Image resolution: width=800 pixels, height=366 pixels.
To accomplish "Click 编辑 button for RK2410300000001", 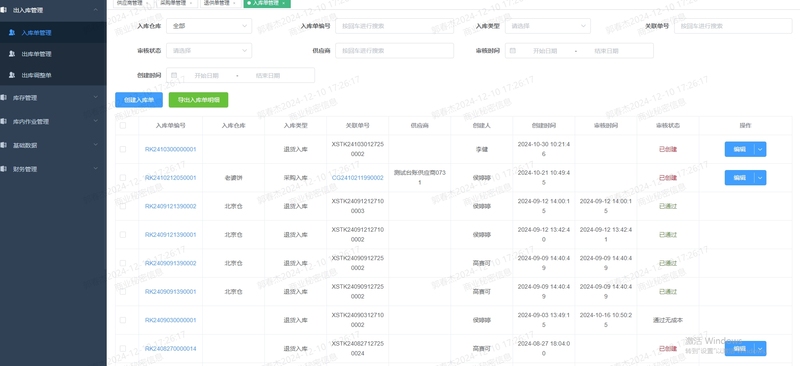I will pyautogui.click(x=739, y=149).
